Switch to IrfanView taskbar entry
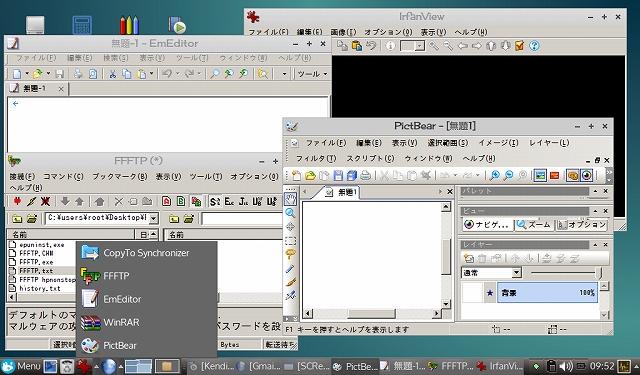 coord(500,366)
